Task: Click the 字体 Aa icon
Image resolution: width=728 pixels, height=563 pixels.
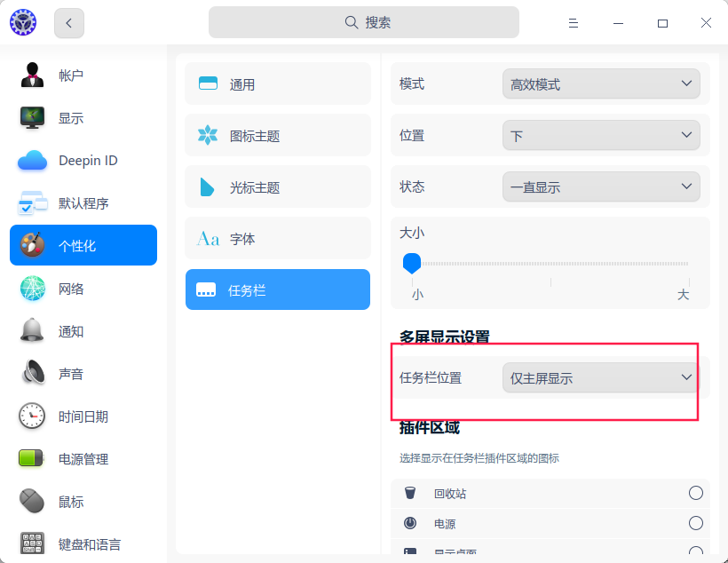Action: coord(208,239)
